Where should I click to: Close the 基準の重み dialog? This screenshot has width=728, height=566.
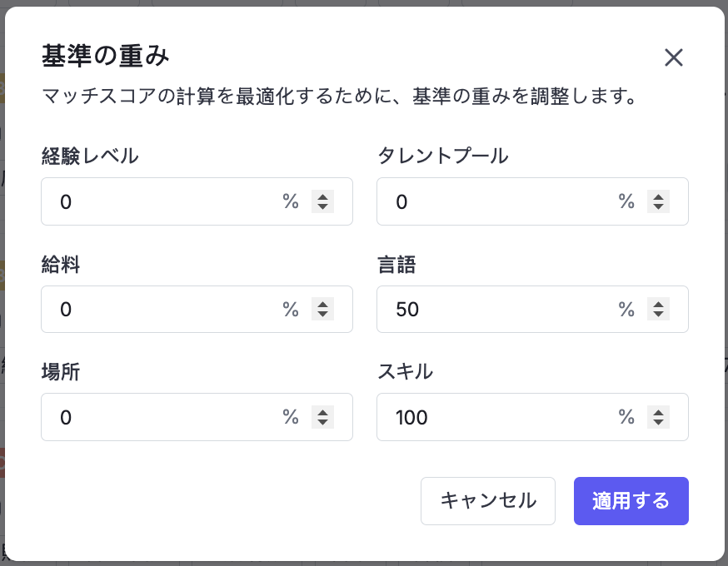(x=673, y=57)
